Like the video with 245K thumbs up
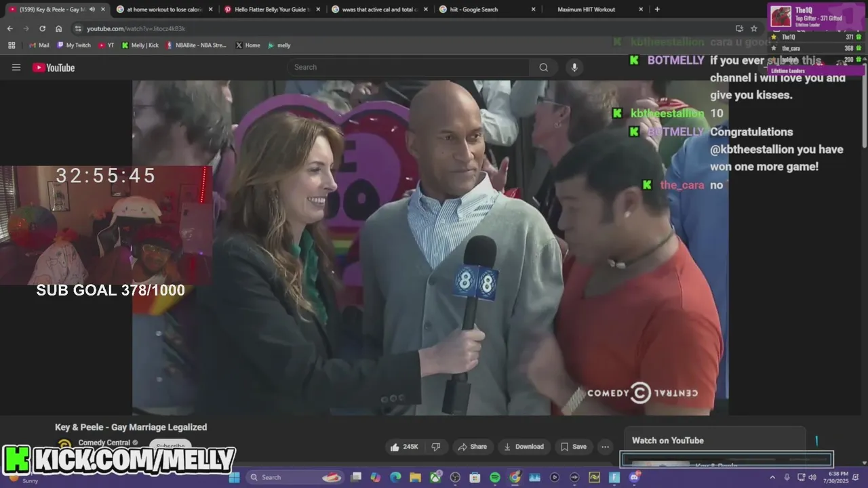The height and width of the screenshot is (488, 868). (x=404, y=447)
